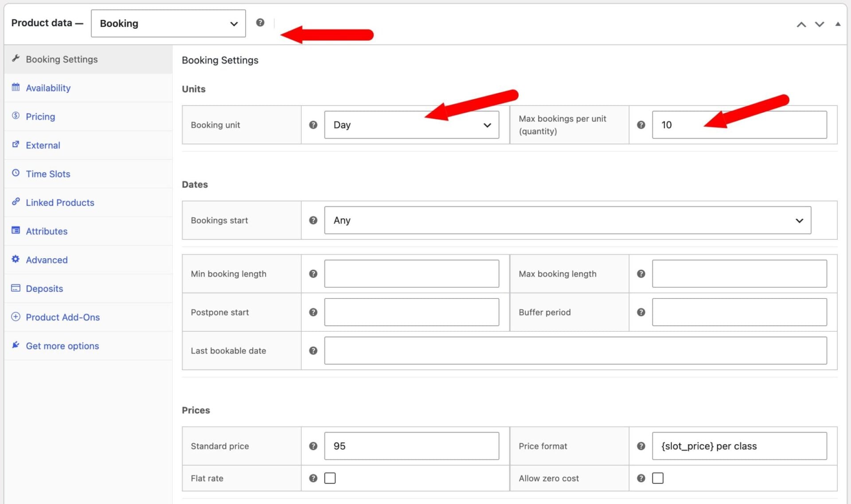
Task: Click the table icon next to Attributes
Action: pos(16,230)
